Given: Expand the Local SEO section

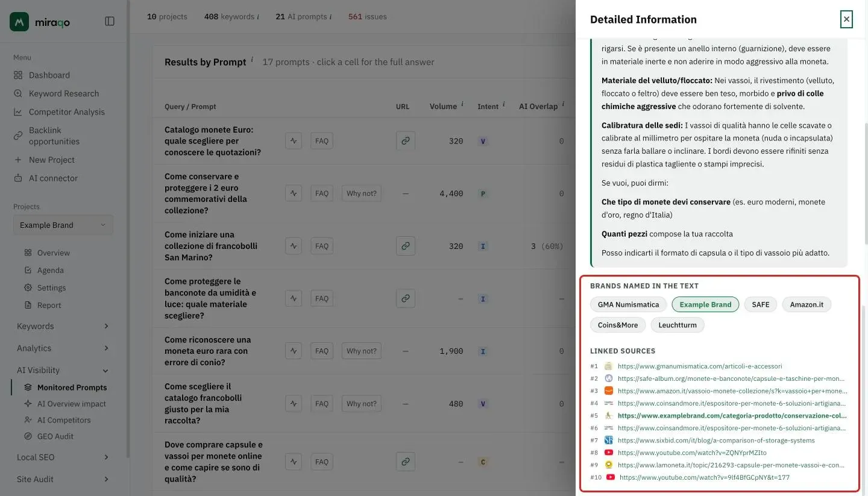Looking at the screenshot, I should tap(63, 457).
